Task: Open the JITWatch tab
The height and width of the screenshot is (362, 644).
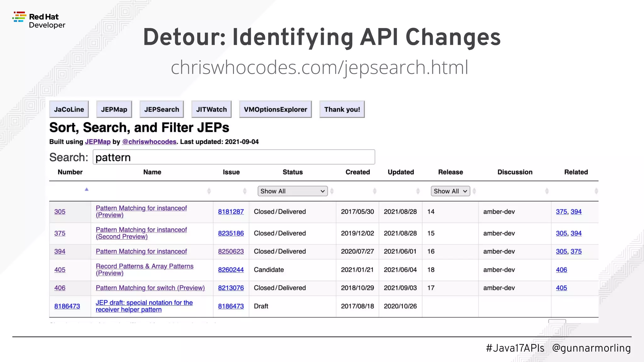Action: pyautogui.click(x=211, y=109)
